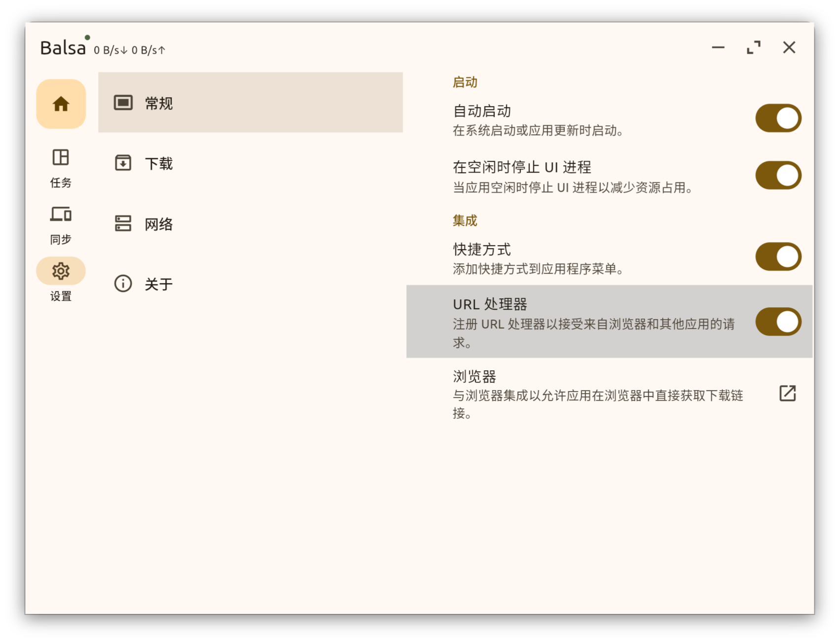This screenshot has width=840, height=643.
Task: Turn off the 快捷方式 switch
Action: (778, 256)
